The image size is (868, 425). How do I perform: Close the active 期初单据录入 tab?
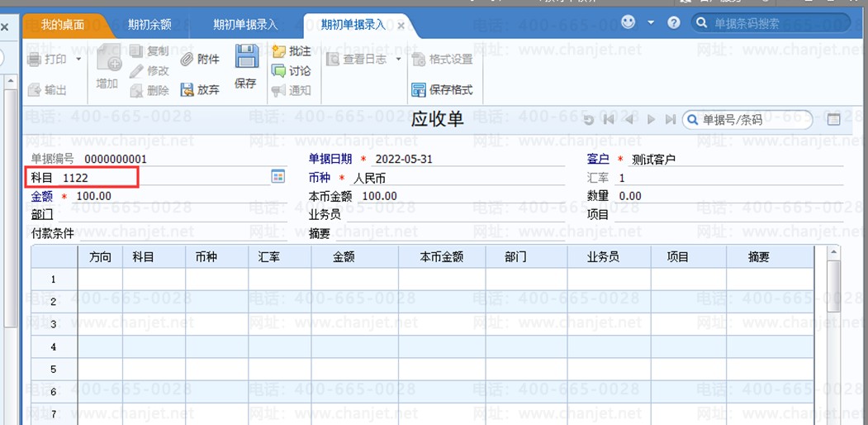pos(401,26)
